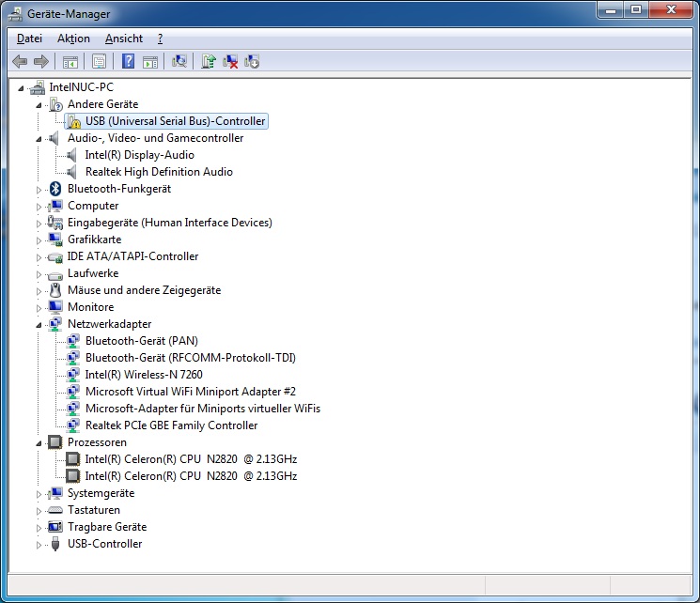Click the Tastaturen keyboard icon
The height and width of the screenshot is (603, 700).
tap(55, 510)
